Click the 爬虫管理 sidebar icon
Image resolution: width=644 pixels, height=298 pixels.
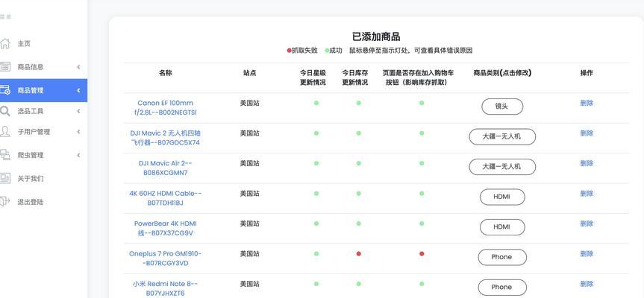point(5,155)
